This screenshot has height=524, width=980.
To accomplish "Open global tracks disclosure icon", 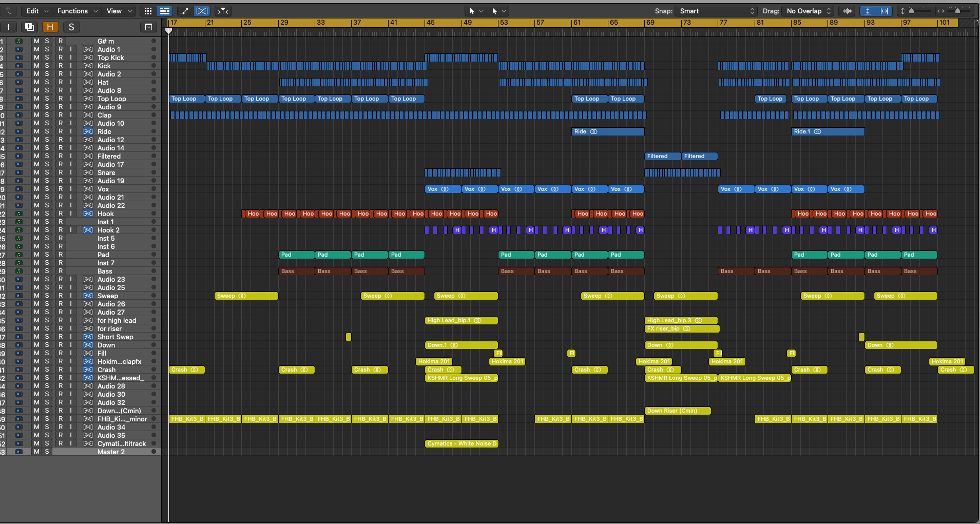I will click(148, 27).
